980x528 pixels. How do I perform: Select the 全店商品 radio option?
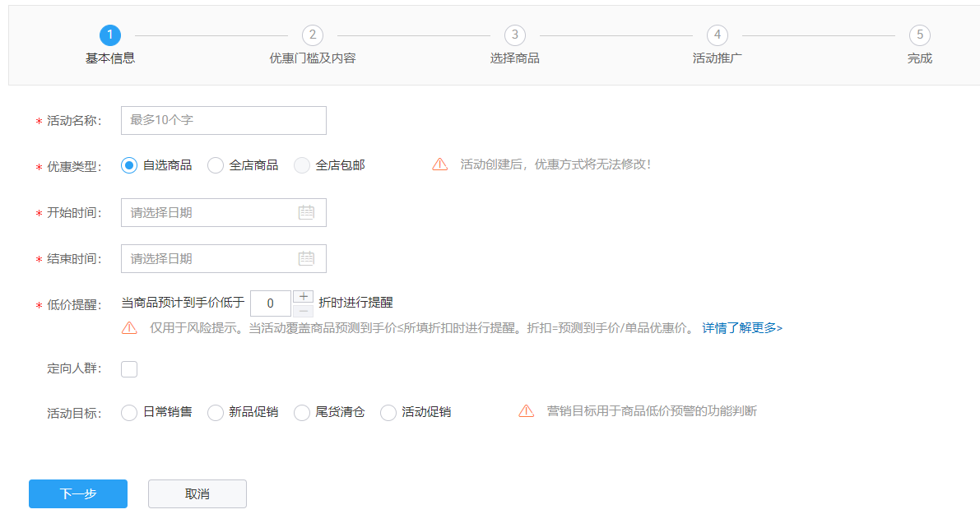[216, 165]
